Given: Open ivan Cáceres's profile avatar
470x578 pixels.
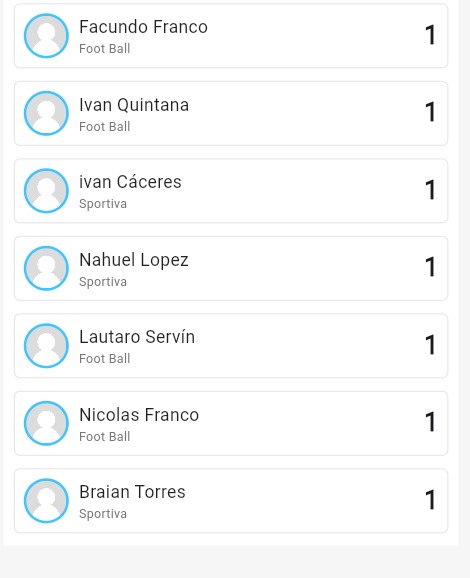Looking at the screenshot, I should click(x=46, y=191).
